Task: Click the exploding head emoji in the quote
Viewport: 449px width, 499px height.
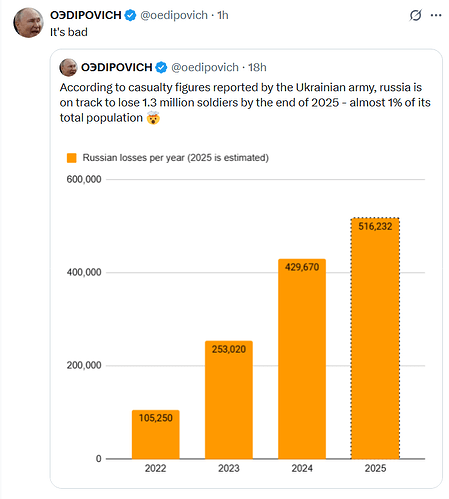Action: [153, 118]
